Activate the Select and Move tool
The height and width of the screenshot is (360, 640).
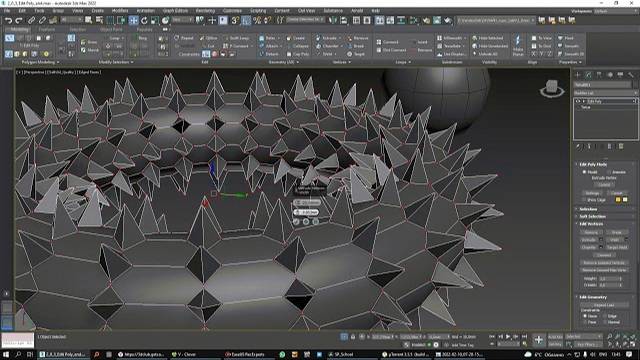point(133,20)
